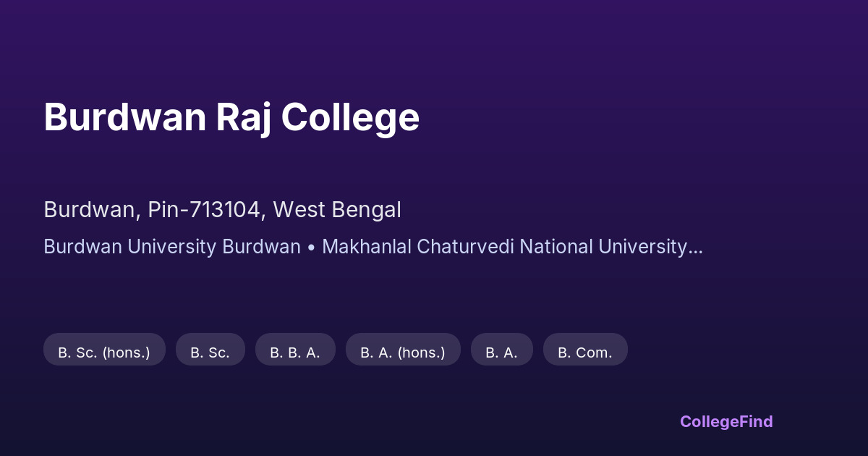Open the CollegeFind brand logo
The image size is (868, 456).
(726, 421)
